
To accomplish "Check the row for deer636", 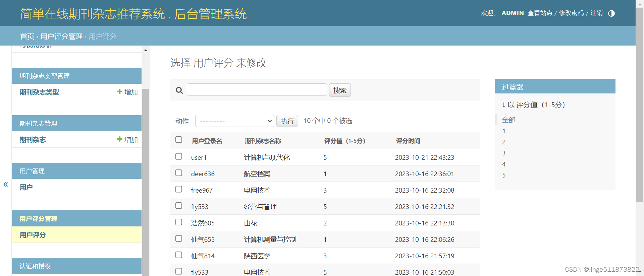I will (x=179, y=173).
